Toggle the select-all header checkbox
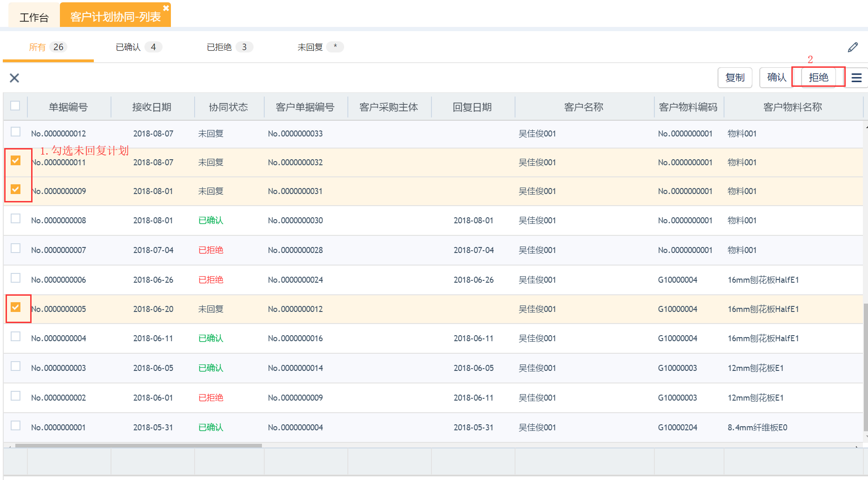The width and height of the screenshot is (868, 480). (15, 106)
